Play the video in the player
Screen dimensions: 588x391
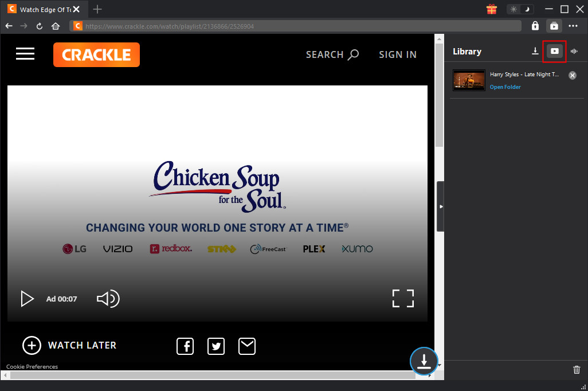pos(27,299)
